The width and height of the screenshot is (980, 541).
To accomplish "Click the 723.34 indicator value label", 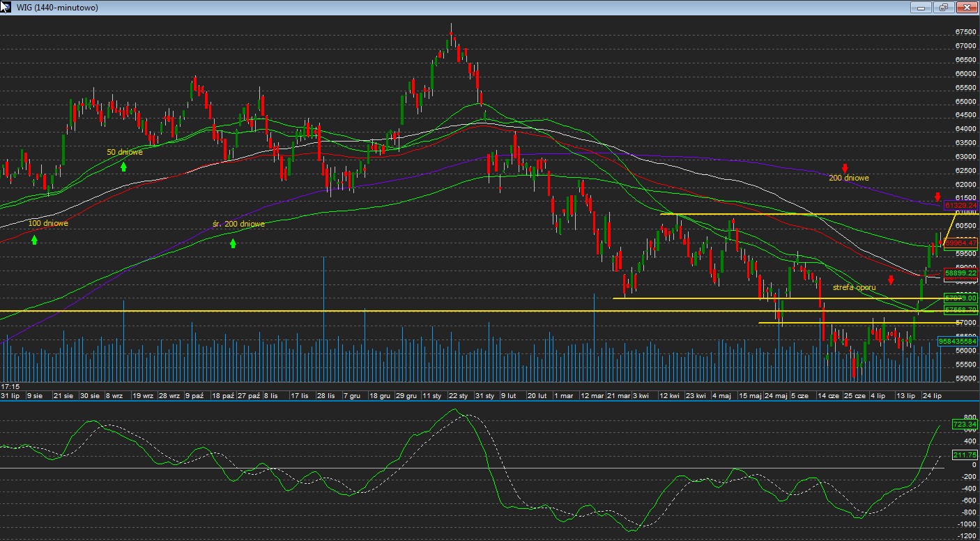I will 965,424.
